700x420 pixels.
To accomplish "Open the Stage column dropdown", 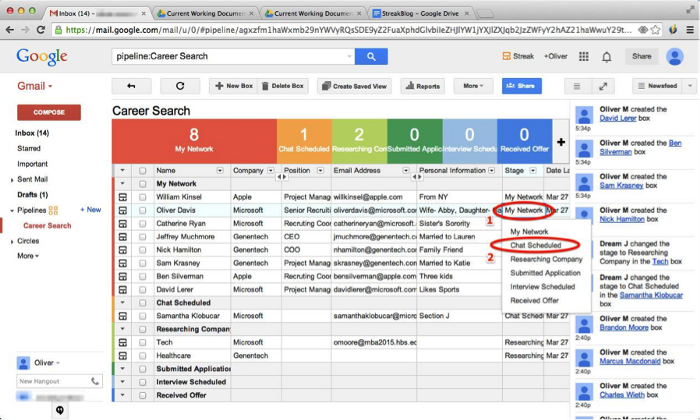I will point(533,170).
